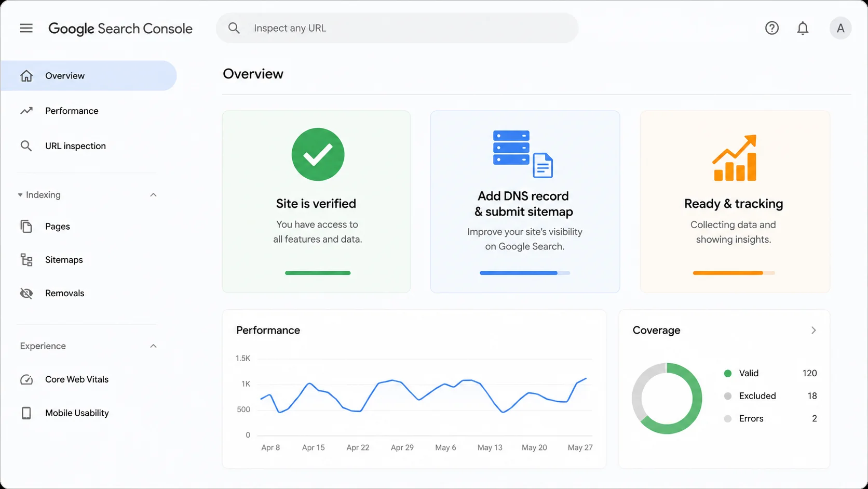Click the search magnifier icon in URL bar
Screen dimensions: 868x489
[234, 28]
